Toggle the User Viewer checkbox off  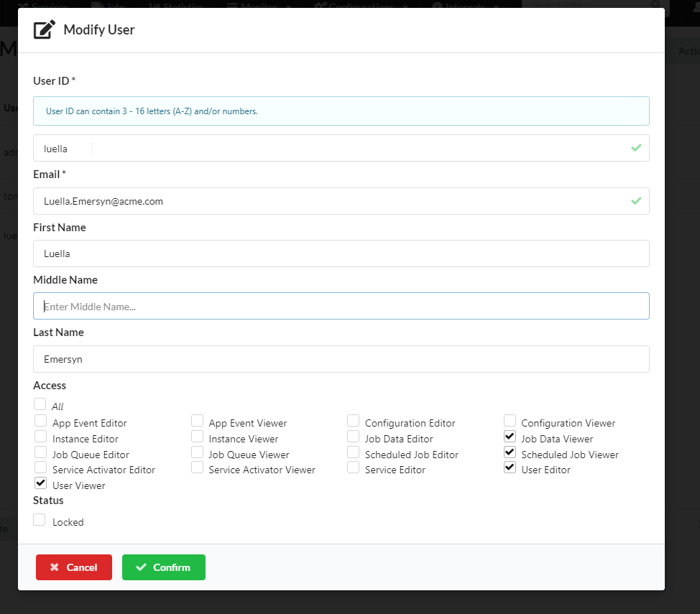coord(40,484)
